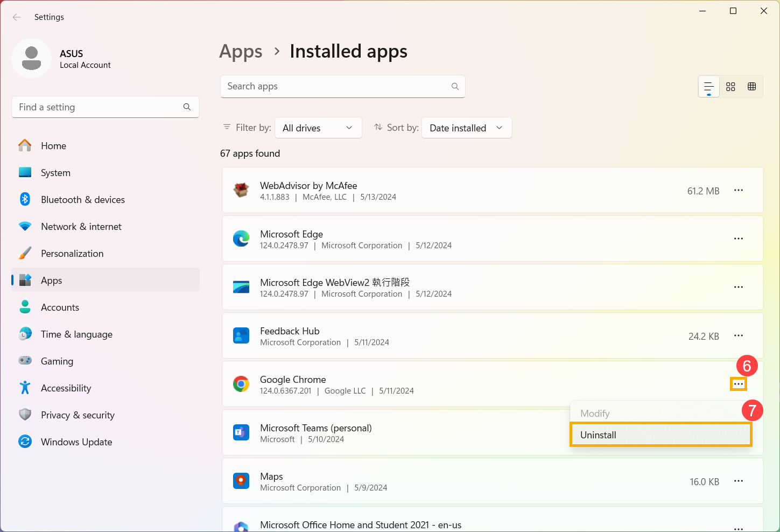Expand the All drives filter dropdown
The height and width of the screenshot is (532, 780).
(318, 128)
